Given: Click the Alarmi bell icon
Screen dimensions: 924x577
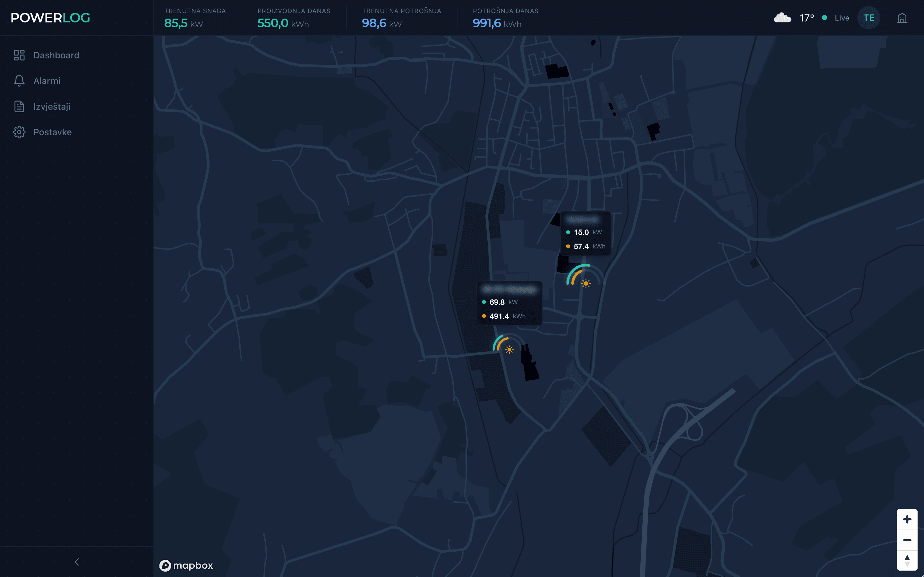Looking at the screenshot, I should [19, 81].
